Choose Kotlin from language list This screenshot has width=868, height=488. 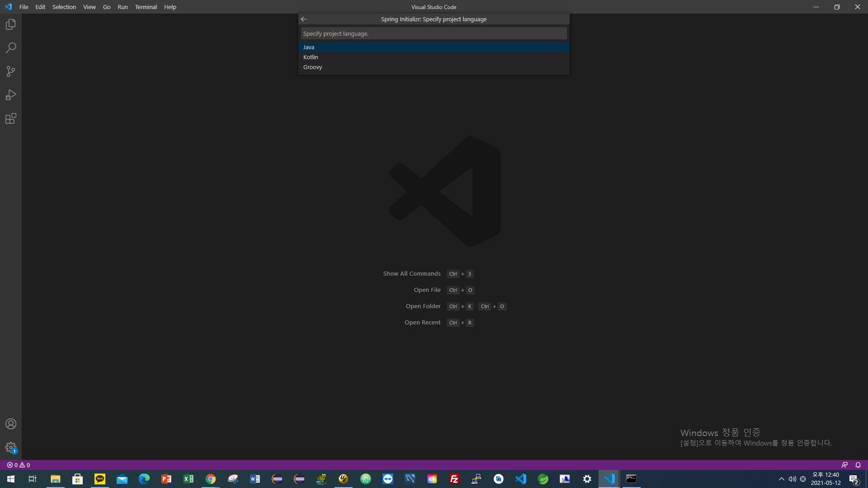(x=311, y=57)
